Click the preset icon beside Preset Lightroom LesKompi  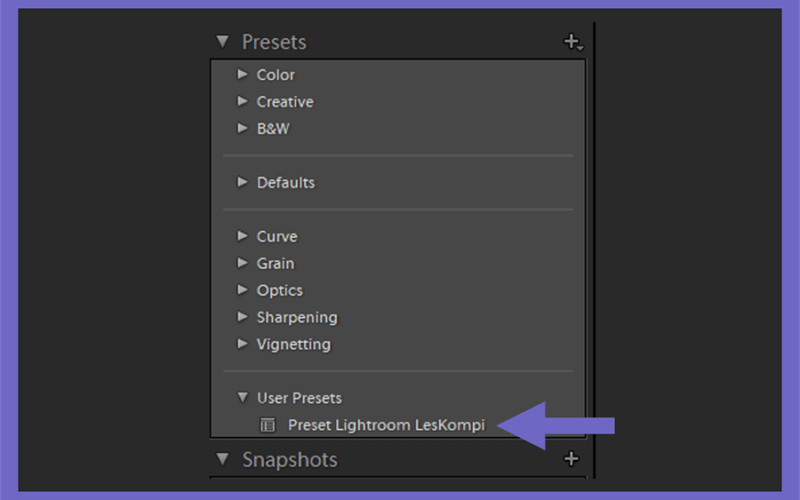(x=267, y=425)
